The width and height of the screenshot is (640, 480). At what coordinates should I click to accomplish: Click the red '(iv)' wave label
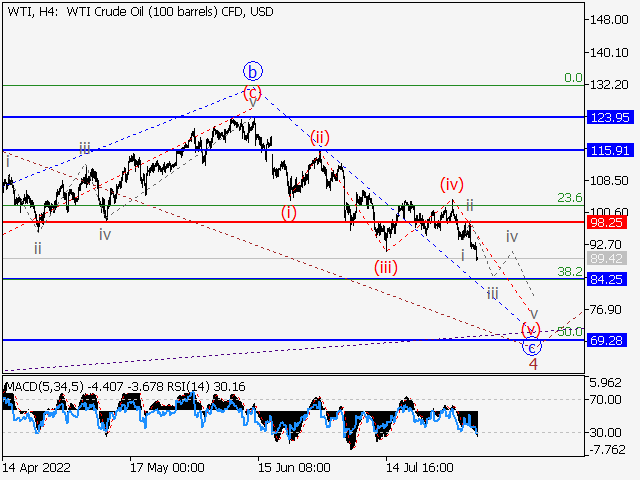click(x=452, y=184)
